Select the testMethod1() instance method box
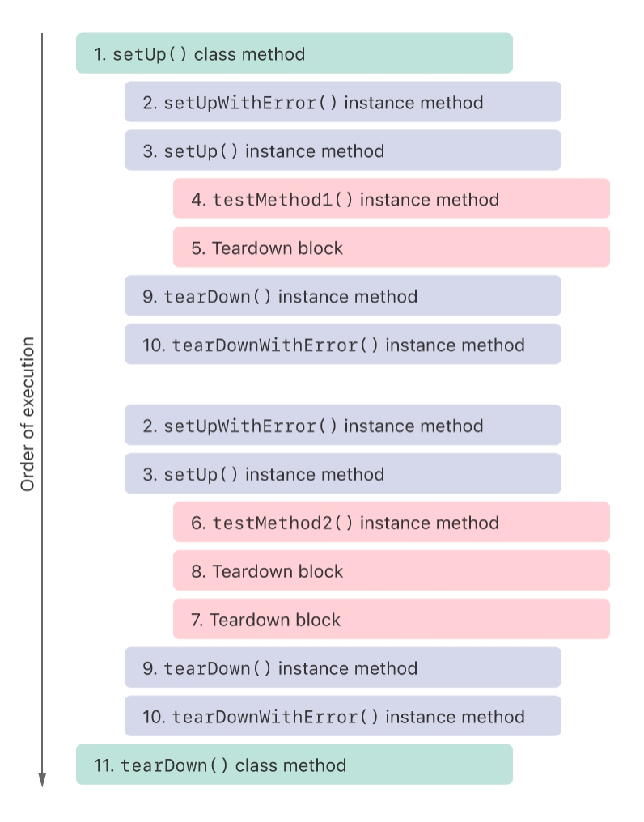The image size is (644, 822). 392,199
